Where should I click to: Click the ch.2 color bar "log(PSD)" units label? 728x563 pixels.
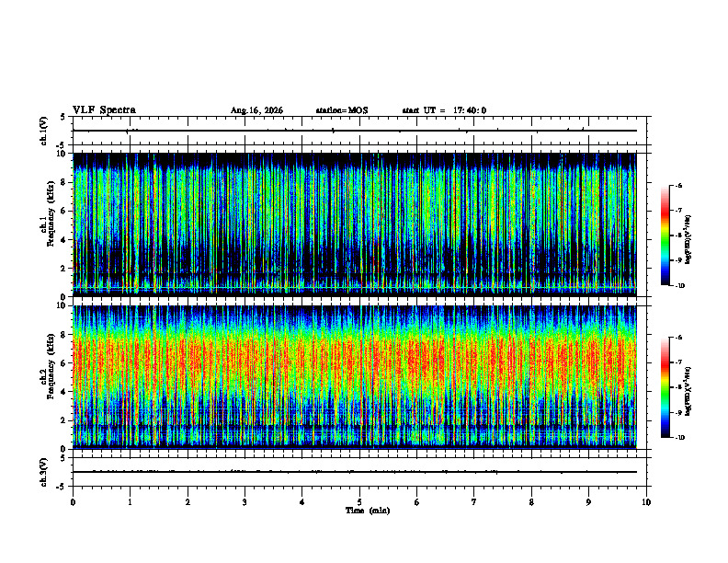point(688,391)
